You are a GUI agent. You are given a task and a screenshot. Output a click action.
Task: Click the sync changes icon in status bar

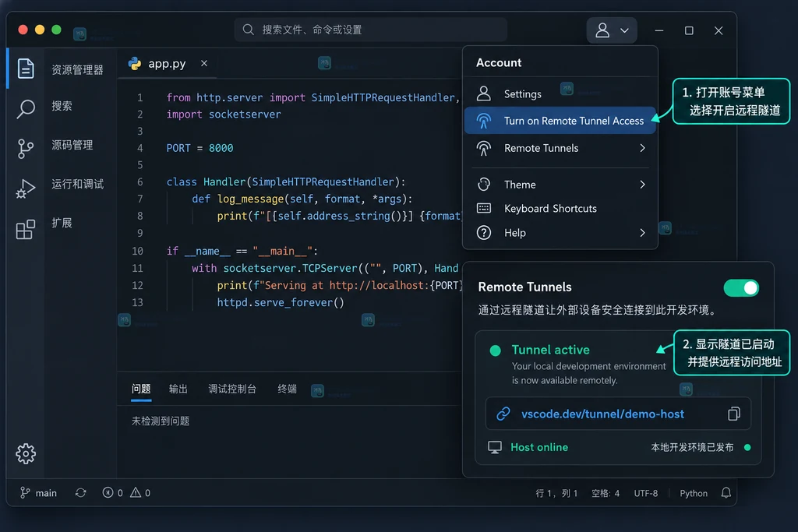pos(80,492)
